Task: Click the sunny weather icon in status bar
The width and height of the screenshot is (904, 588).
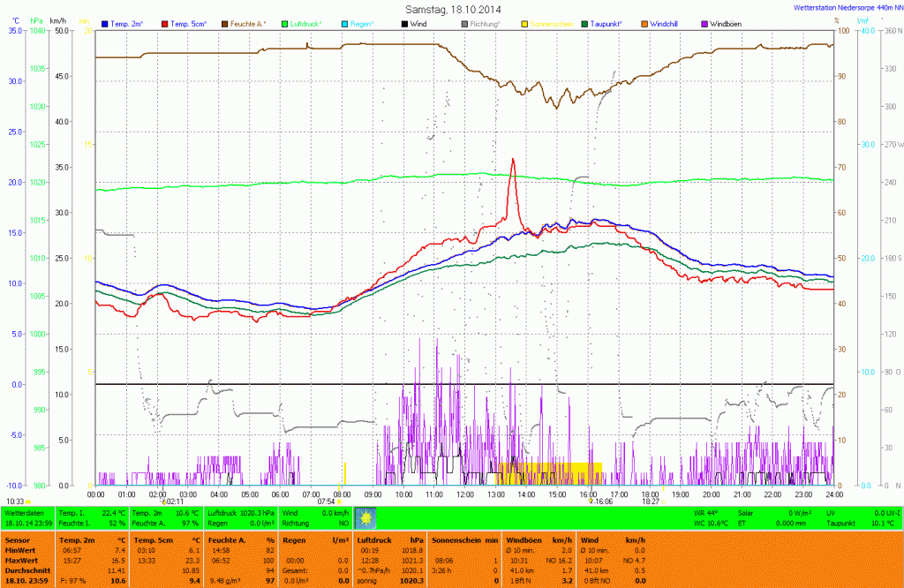Action: tap(365, 517)
